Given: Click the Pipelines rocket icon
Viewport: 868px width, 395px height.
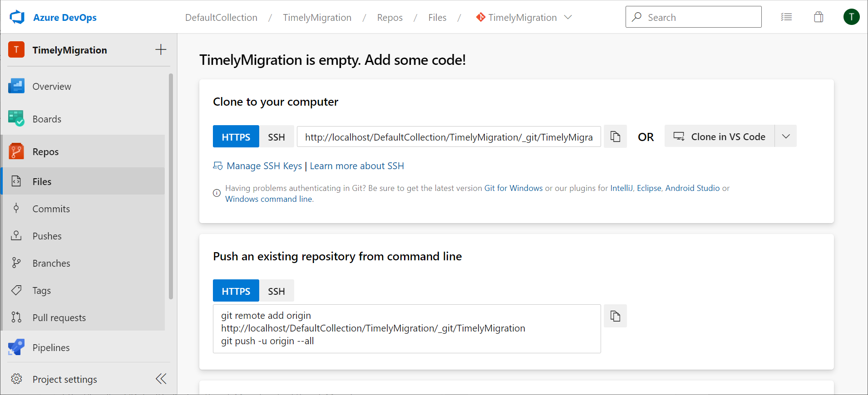Looking at the screenshot, I should click(x=16, y=347).
